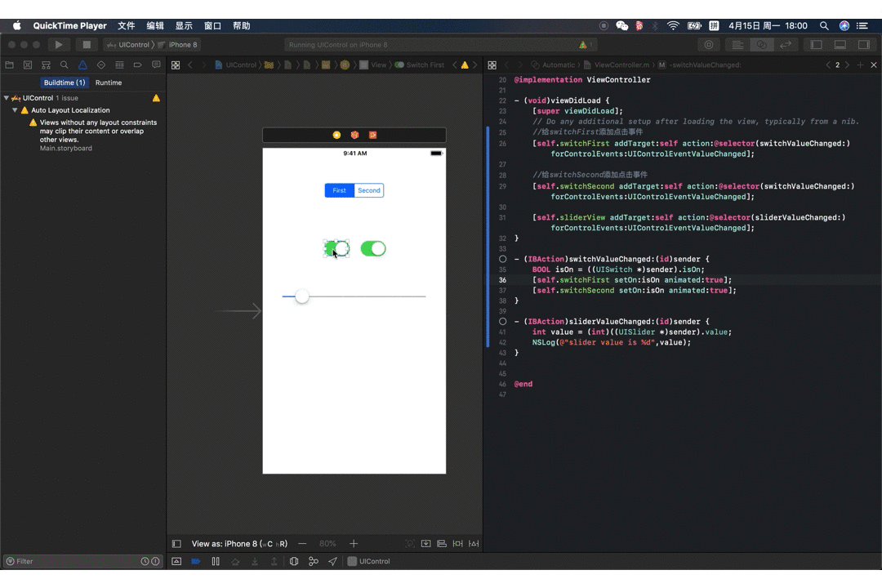The width and height of the screenshot is (882, 588).
Task: Pause program execution in debug bar
Action: (x=216, y=562)
